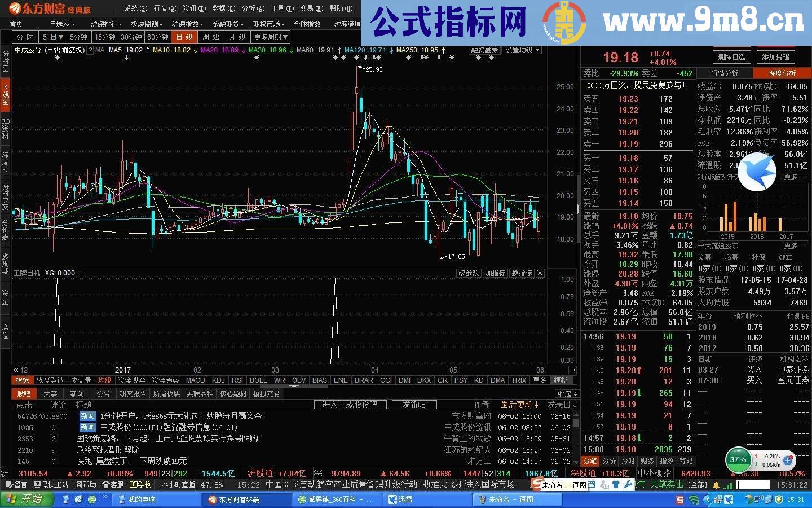Click 发新帖 button
The width and height of the screenshot is (812, 508).
414,405
